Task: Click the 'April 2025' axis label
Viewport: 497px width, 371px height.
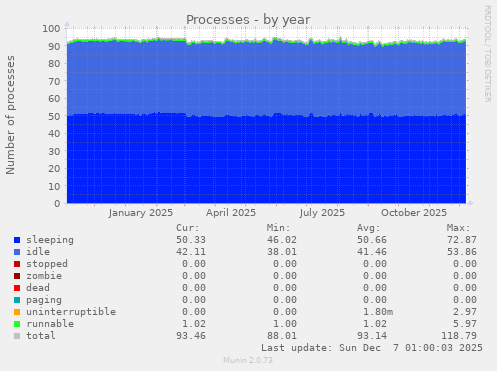Action: pyautogui.click(x=231, y=213)
